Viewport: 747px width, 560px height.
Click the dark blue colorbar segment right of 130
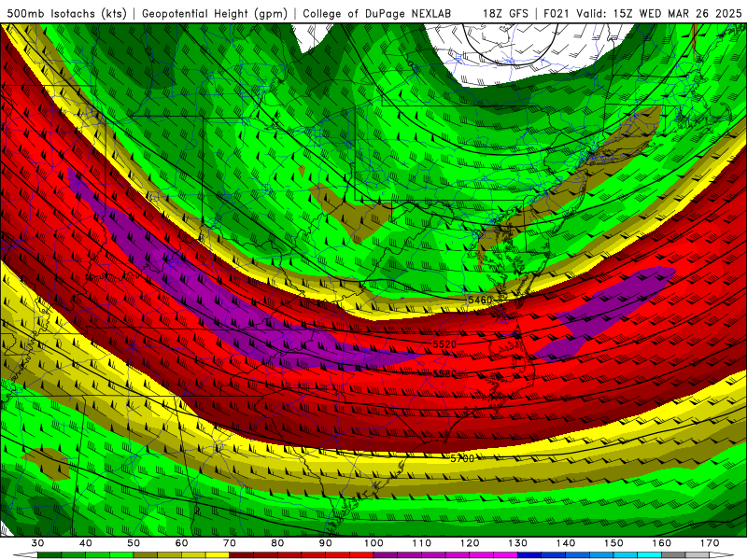529,555
